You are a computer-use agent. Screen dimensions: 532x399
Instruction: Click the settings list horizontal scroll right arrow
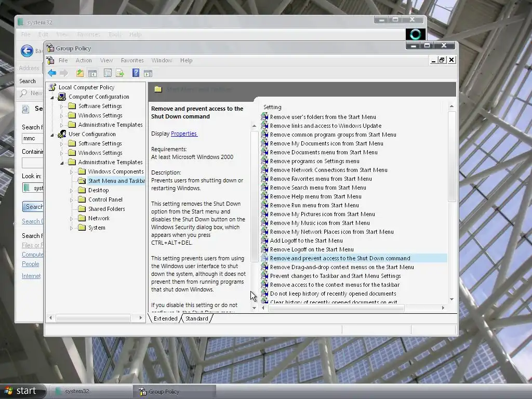pyautogui.click(x=443, y=308)
